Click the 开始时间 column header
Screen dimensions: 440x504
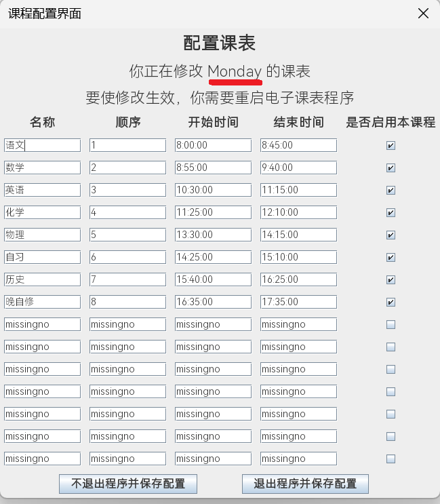coord(214,122)
